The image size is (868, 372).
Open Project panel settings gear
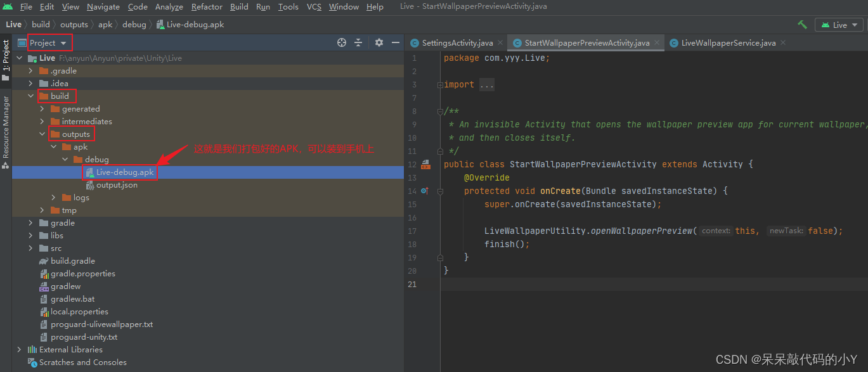pyautogui.click(x=379, y=42)
